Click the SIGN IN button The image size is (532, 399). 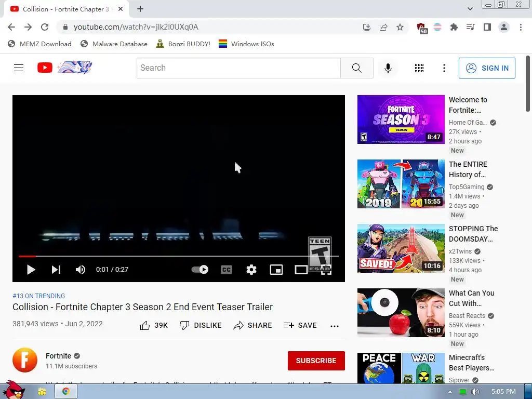pyautogui.click(x=487, y=68)
